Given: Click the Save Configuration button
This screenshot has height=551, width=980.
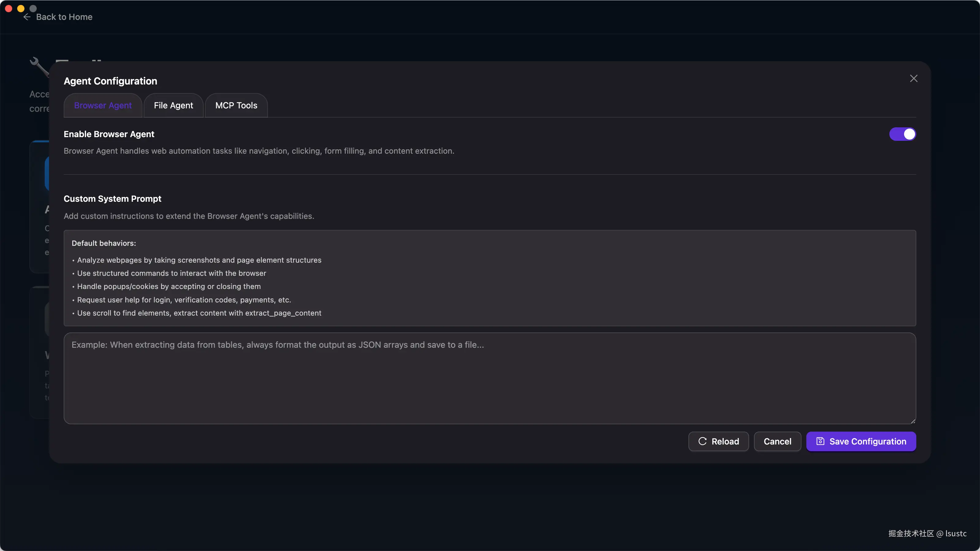Looking at the screenshot, I should pyautogui.click(x=861, y=441).
